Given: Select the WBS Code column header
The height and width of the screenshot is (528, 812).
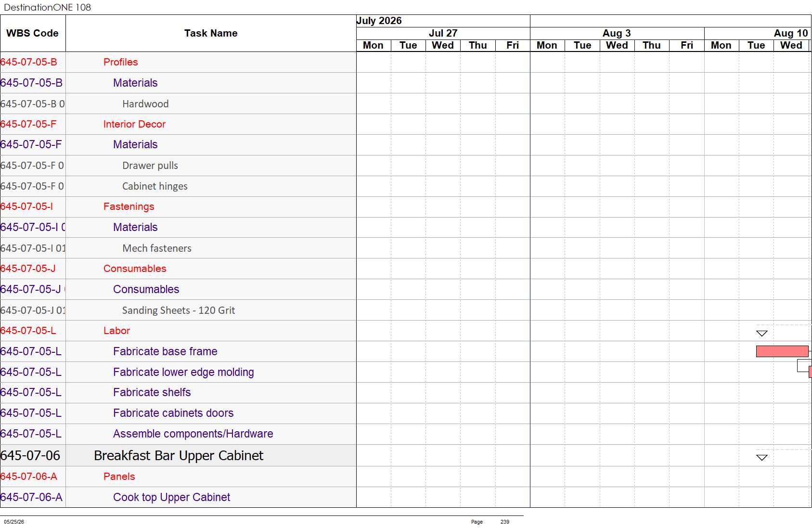Looking at the screenshot, I should coord(32,33).
